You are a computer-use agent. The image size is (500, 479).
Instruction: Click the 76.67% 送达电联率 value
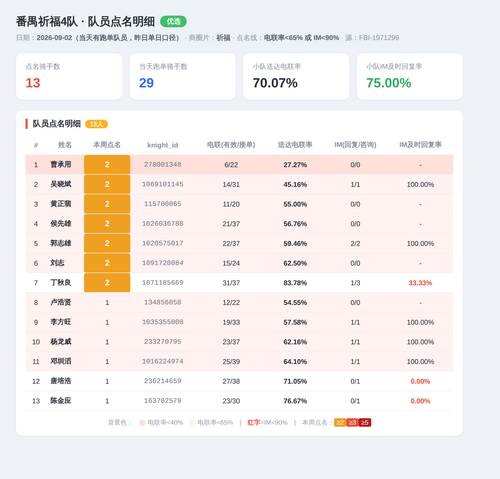click(x=295, y=401)
